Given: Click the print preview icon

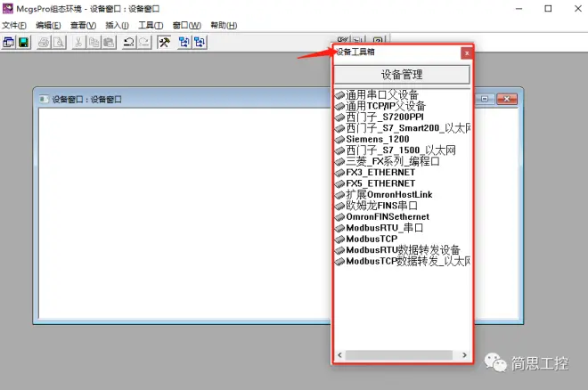Looking at the screenshot, I should [x=60, y=43].
